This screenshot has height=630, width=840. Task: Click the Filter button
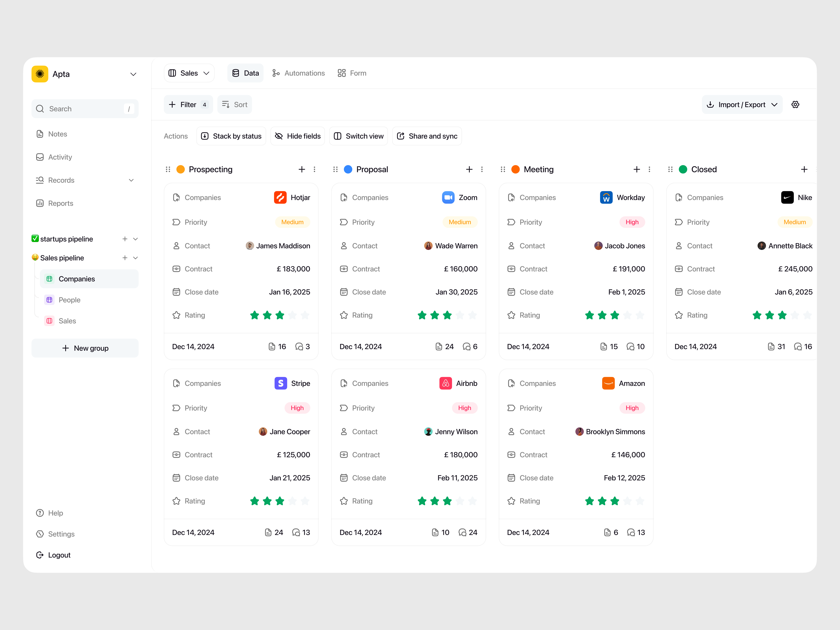point(188,104)
